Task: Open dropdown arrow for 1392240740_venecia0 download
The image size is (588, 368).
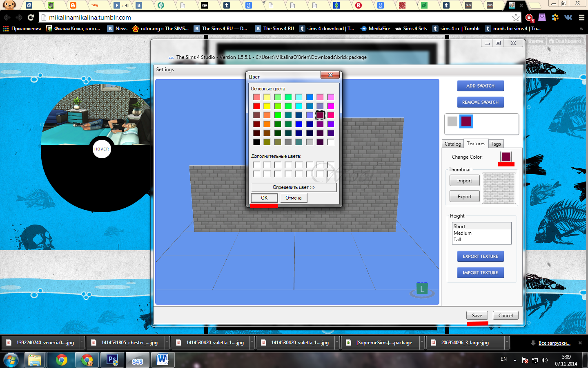Action: click(x=82, y=343)
